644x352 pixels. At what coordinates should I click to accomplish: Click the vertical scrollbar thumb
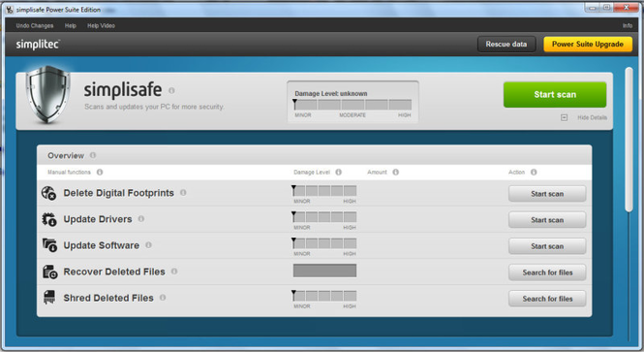tap(629, 140)
